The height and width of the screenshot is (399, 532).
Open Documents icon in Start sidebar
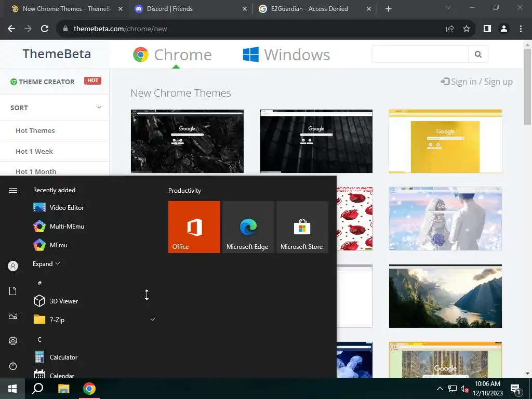[13, 291]
